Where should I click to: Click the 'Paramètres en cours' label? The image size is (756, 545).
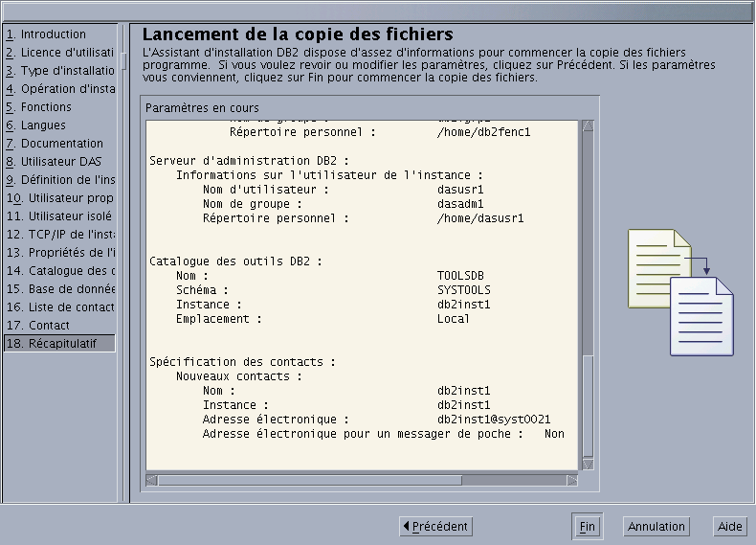click(x=202, y=107)
